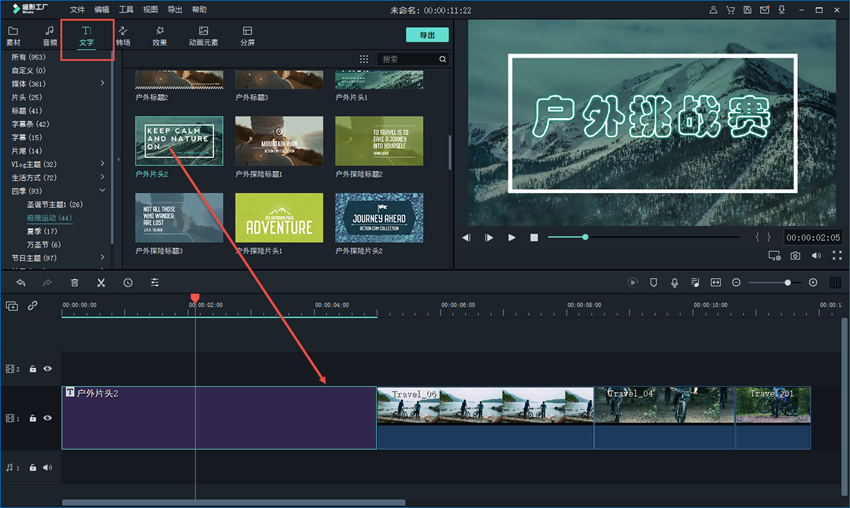The width and height of the screenshot is (850, 508).
Task: Select 字幕条 (42) category
Action: click(30, 124)
